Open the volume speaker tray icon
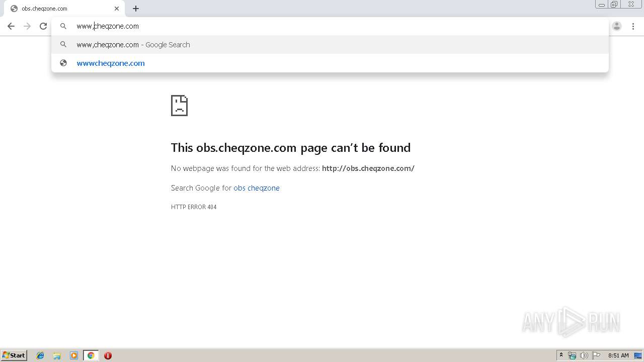The image size is (644, 362). 584,355
